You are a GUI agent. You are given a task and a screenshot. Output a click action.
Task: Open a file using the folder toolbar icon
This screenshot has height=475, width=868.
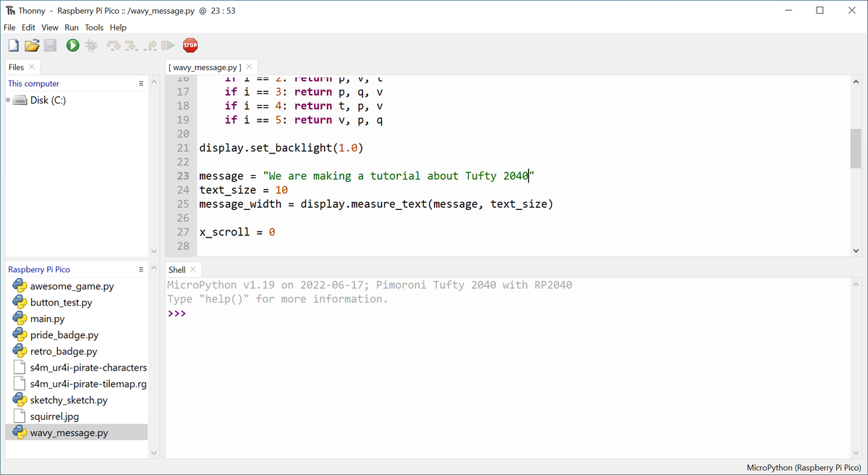point(32,45)
